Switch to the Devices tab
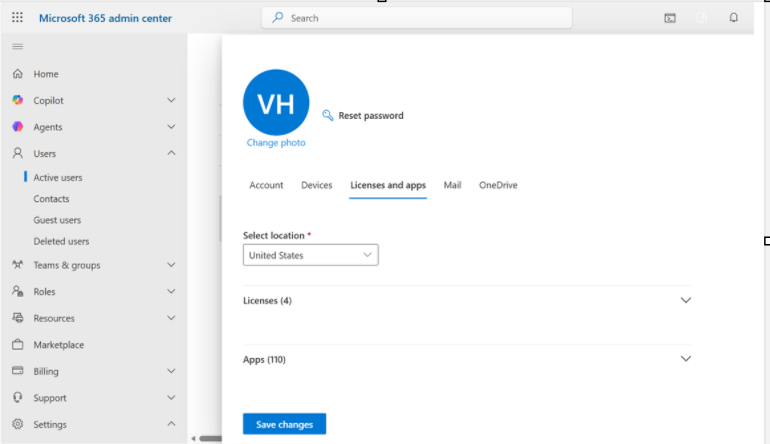Screen dimensions: 770x444 pyautogui.click(x=317, y=185)
